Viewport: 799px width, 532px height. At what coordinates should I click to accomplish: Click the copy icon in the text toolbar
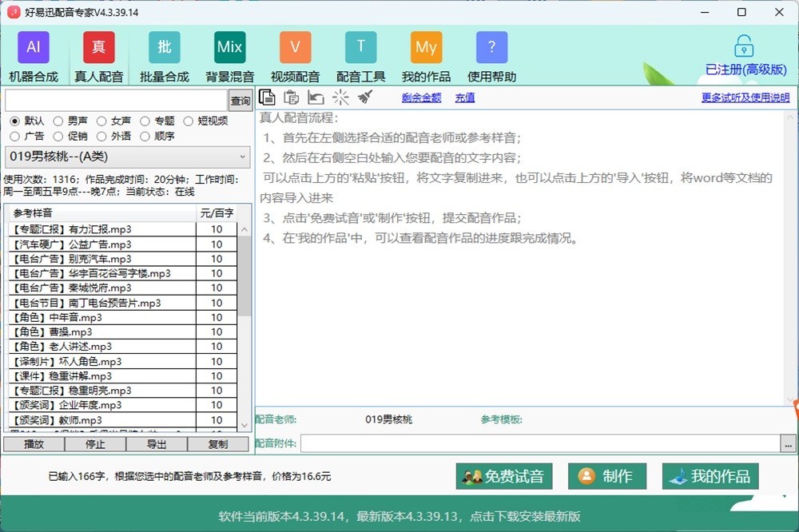point(268,97)
